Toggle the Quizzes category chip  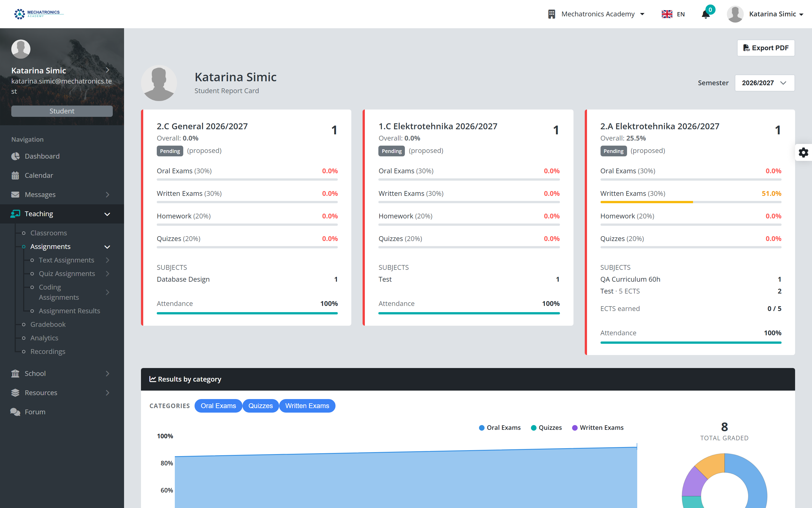click(x=261, y=406)
